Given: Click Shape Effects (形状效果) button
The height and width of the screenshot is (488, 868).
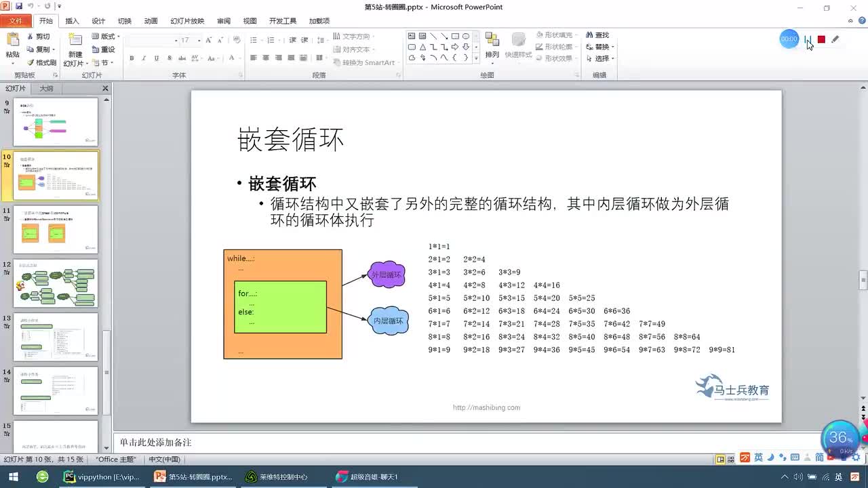Looking at the screenshot, I should pyautogui.click(x=557, y=58).
